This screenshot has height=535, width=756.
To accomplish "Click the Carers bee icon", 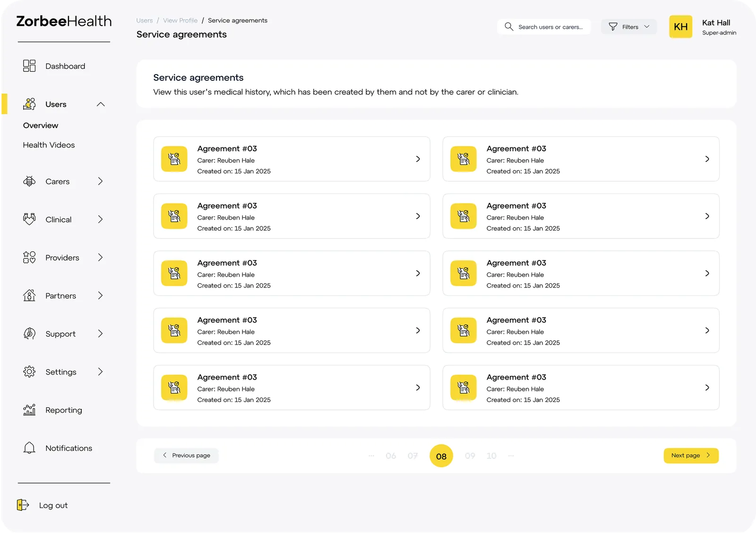I will click(29, 181).
